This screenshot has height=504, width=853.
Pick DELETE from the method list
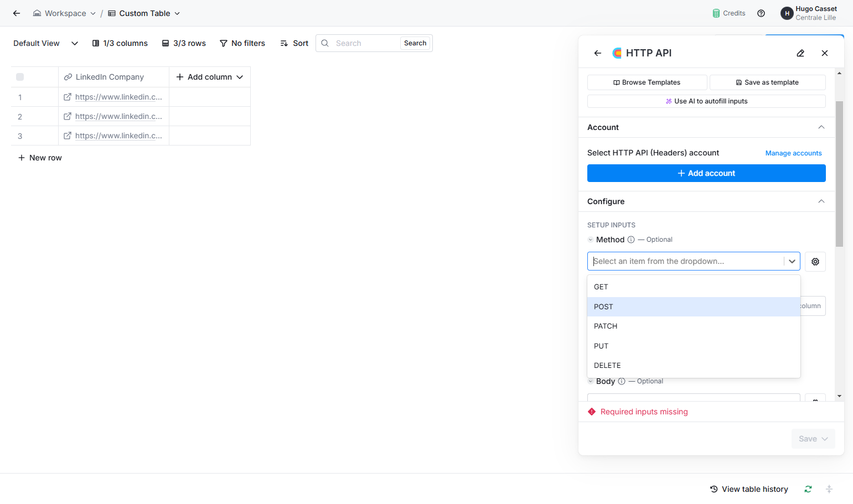coord(694,366)
